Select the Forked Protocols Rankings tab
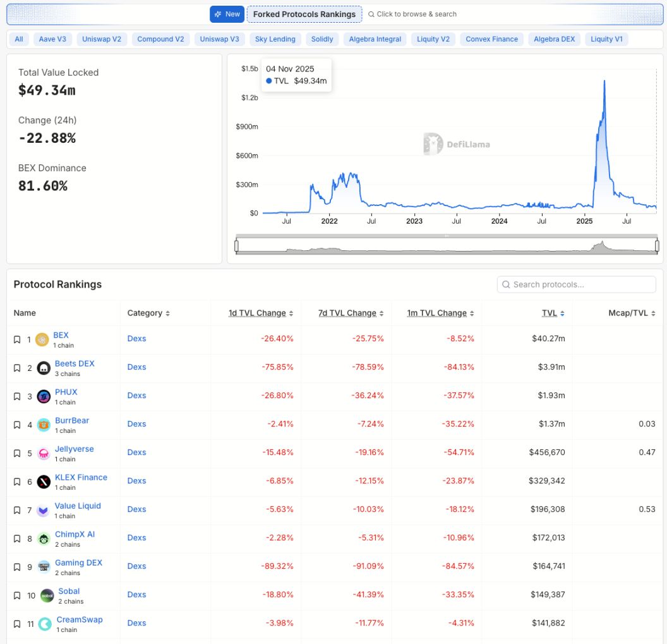 coord(304,13)
